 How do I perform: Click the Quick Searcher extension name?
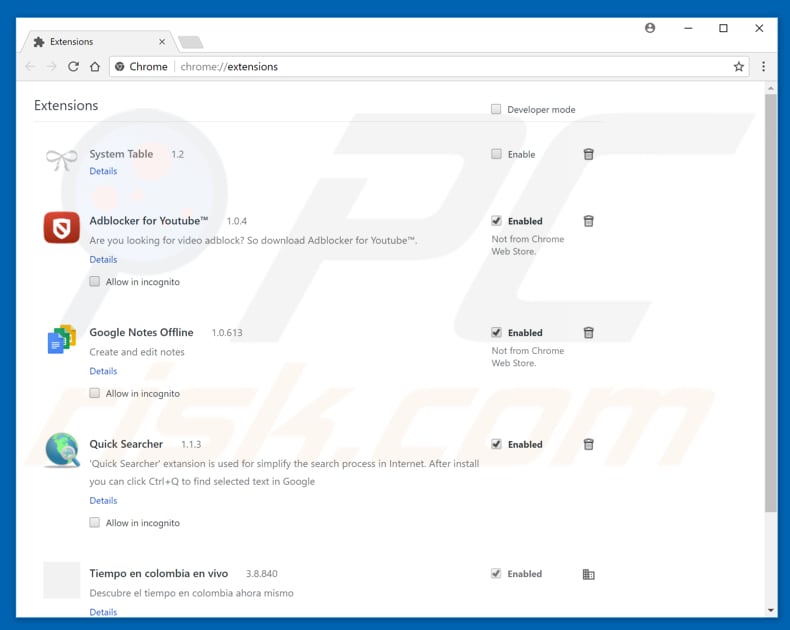tap(126, 444)
